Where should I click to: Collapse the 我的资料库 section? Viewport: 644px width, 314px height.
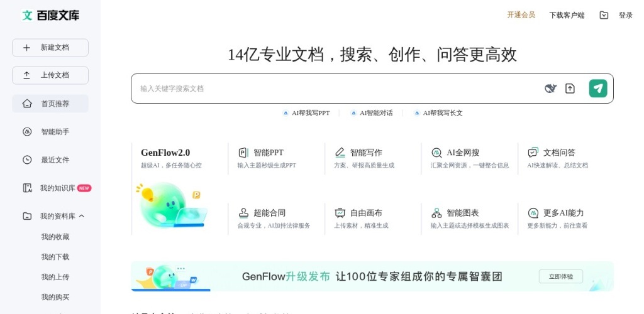point(82,216)
